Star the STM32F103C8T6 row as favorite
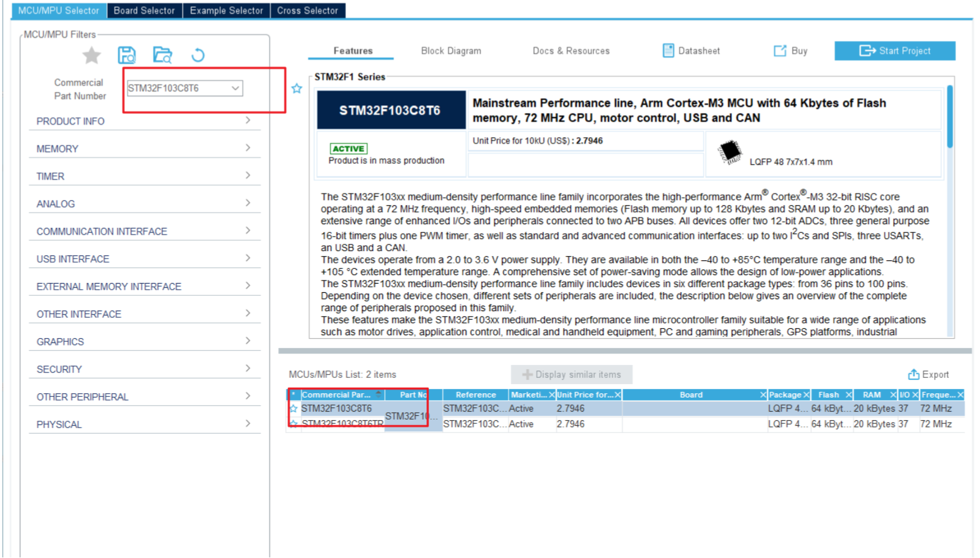This screenshot has width=980, height=558. pyautogui.click(x=293, y=409)
